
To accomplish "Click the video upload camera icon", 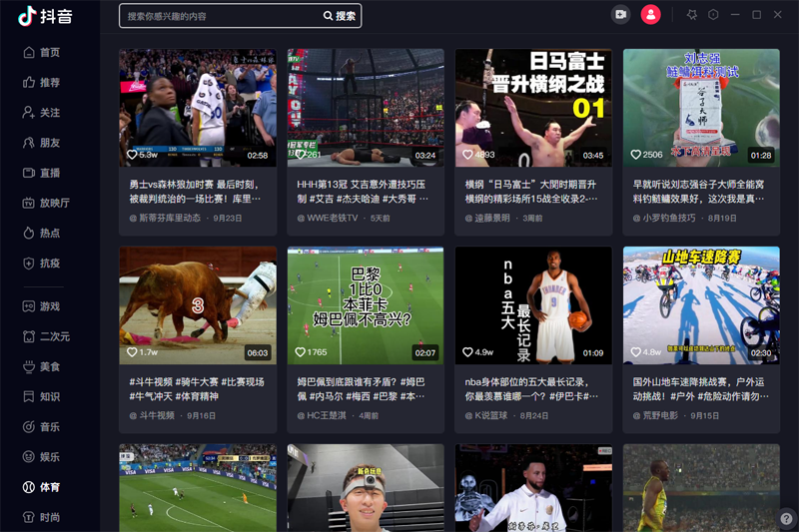I will pos(620,15).
